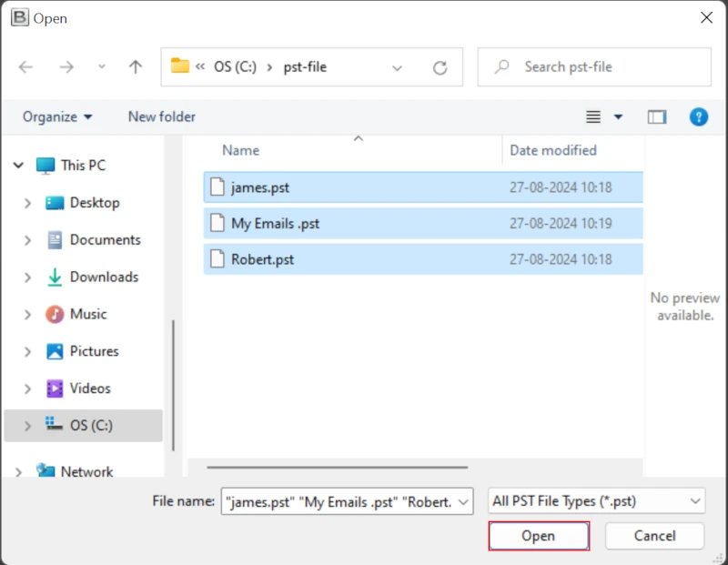Select the Robert.pst file
The width and height of the screenshot is (728, 565).
[x=262, y=259]
